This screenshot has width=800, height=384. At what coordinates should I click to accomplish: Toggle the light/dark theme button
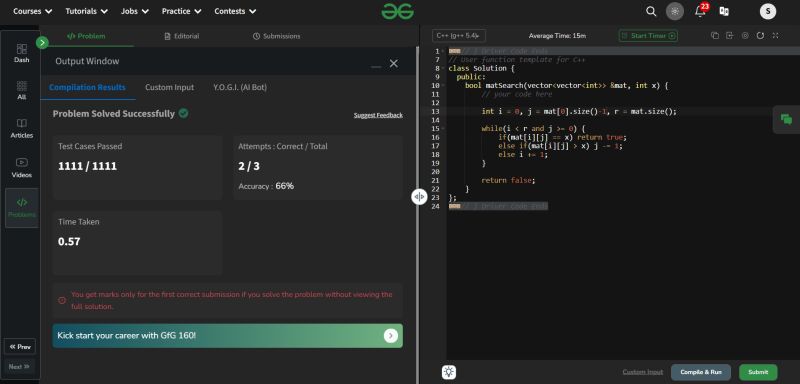pyautogui.click(x=675, y=11)
